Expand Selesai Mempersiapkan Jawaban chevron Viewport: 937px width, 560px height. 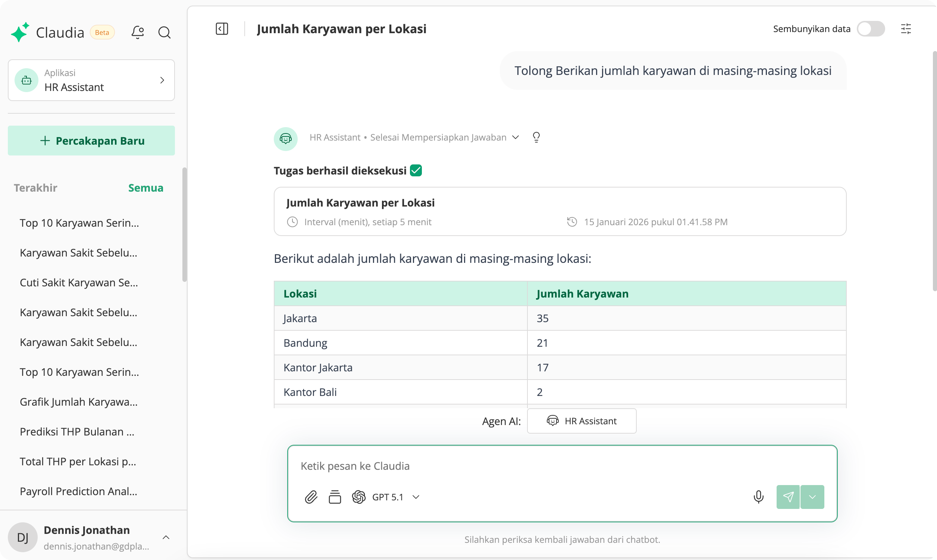[x=516, y=137]
